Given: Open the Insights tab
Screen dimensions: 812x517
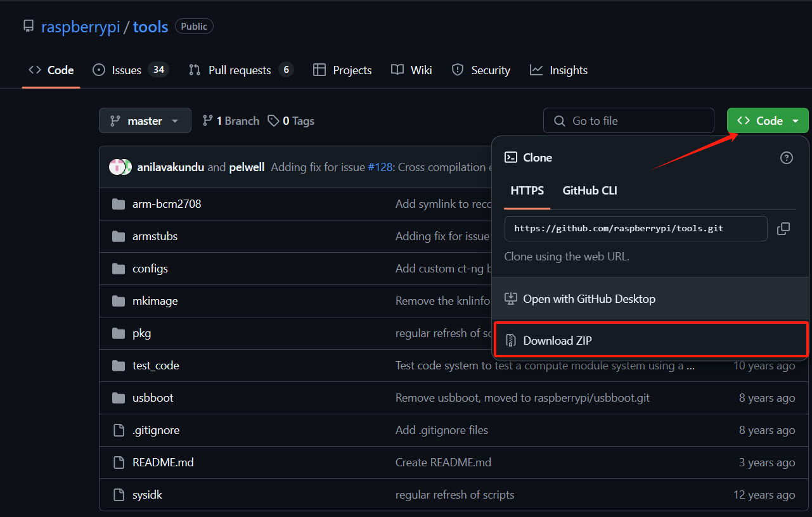Looking at the screenshot, I should (x=558, y=70).
